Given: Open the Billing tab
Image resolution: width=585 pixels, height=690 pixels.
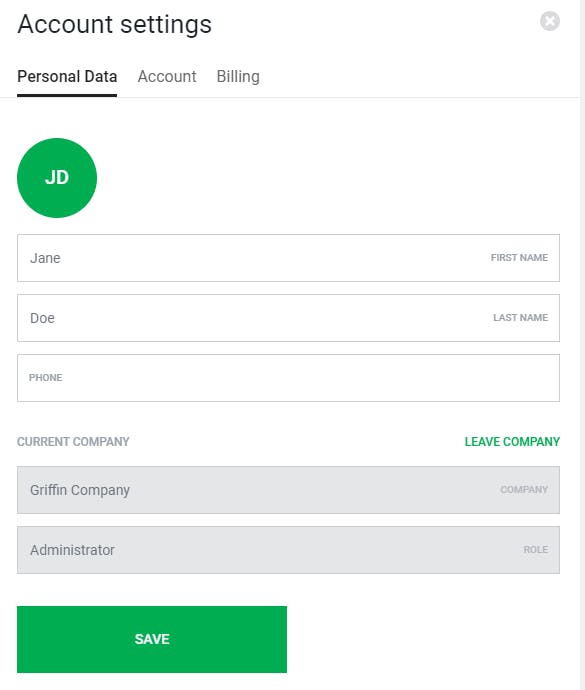Looking at the screenshot, I should (x=238, y=77).
